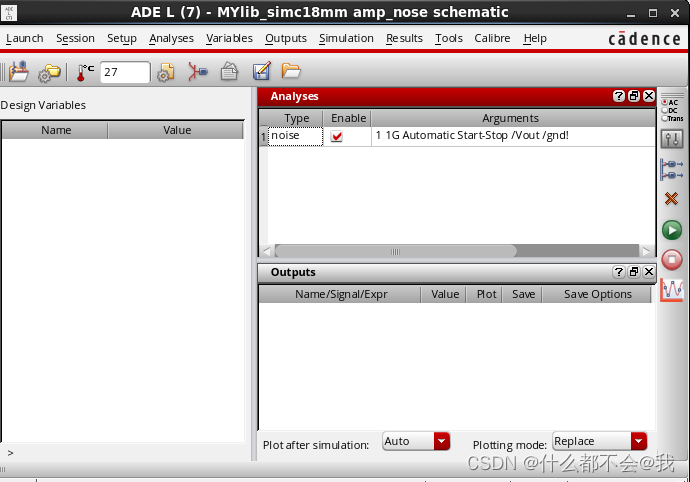Click noise arguments text '1 1G Automatic Start-Stop'
This screenshot has height=482, width=690.
441,135
